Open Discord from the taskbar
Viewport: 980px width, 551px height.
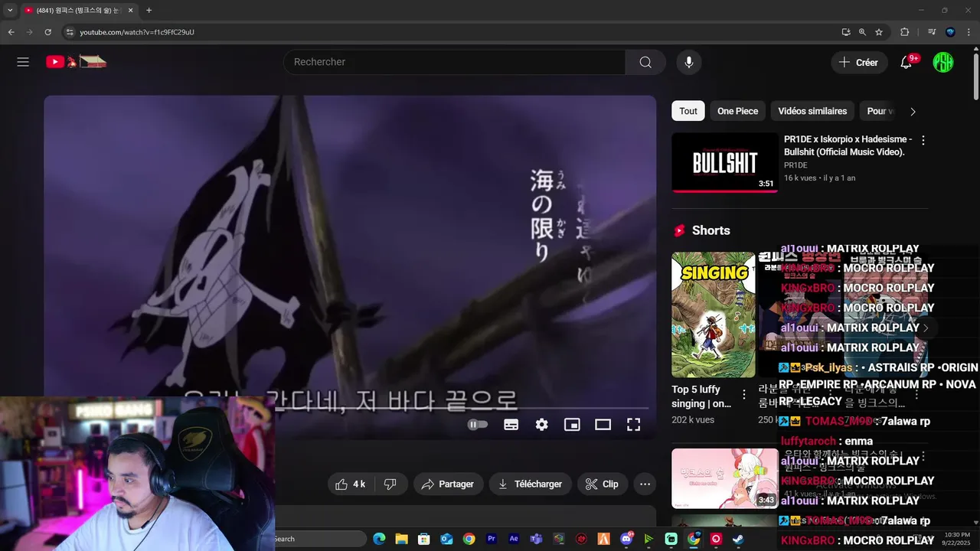pos(626,539)
